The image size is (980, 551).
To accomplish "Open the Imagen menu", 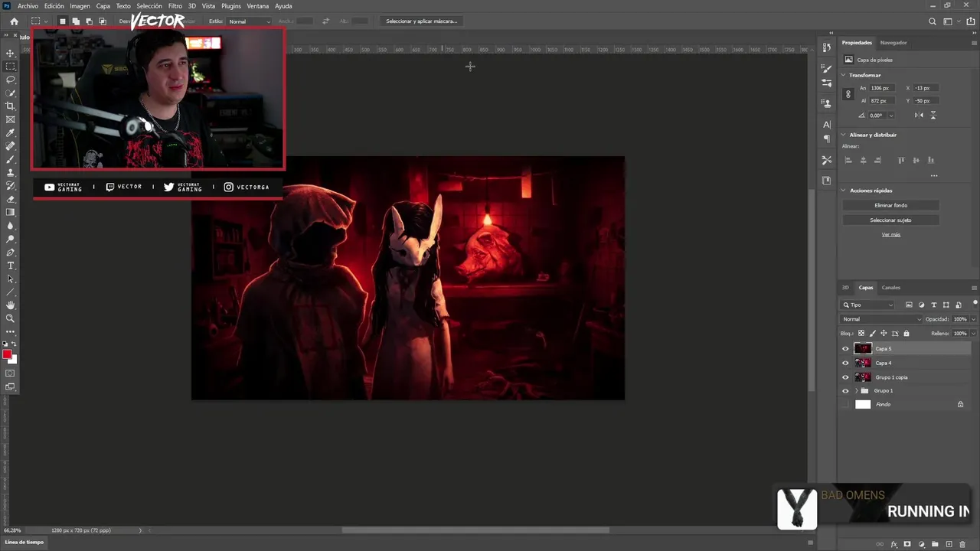I will (80, 6).
